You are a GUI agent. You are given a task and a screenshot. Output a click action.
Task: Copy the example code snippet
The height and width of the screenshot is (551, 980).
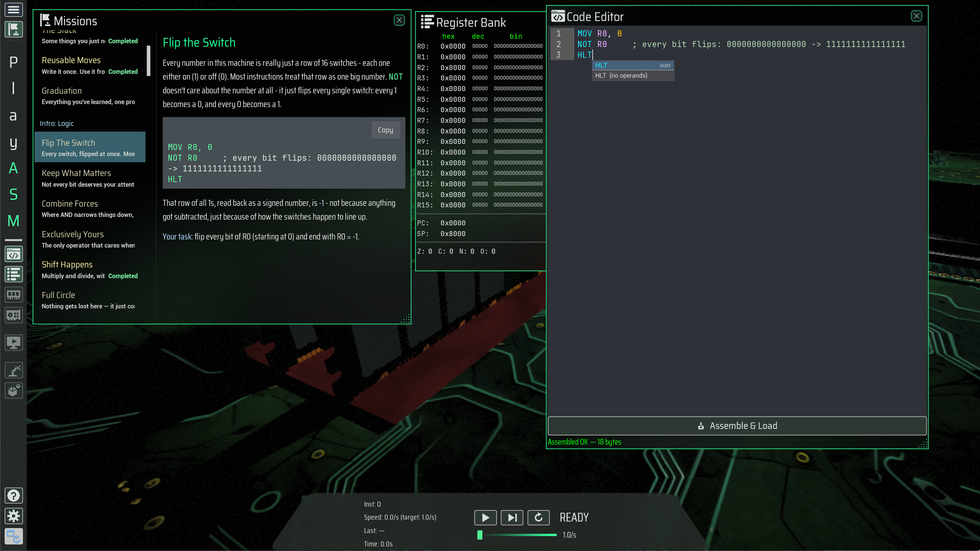tap(385, 130)
